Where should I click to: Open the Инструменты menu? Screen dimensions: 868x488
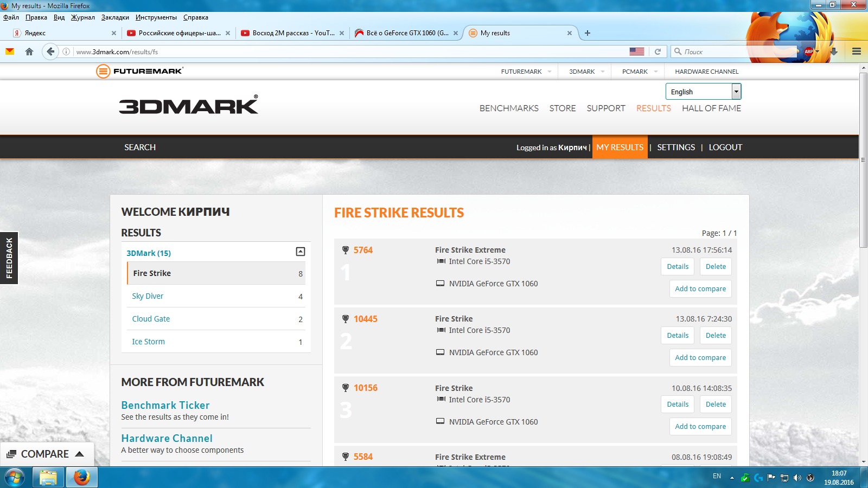[x=156, y=17]
